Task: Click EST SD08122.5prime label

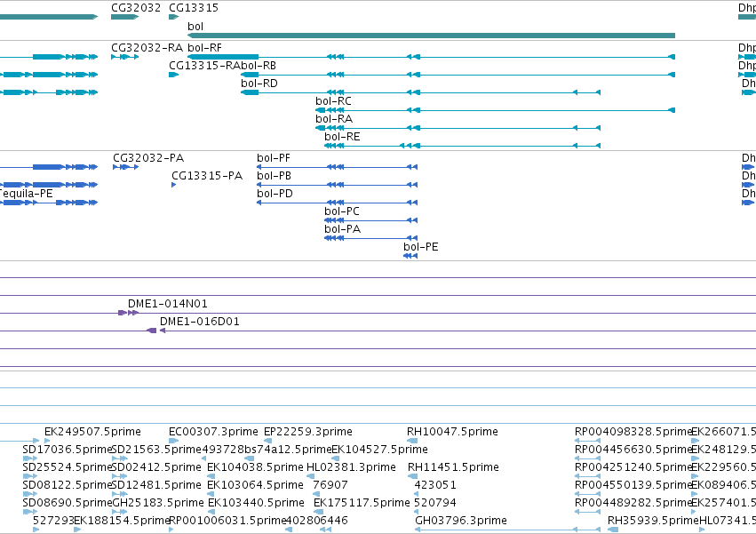Action: point(68,485)
